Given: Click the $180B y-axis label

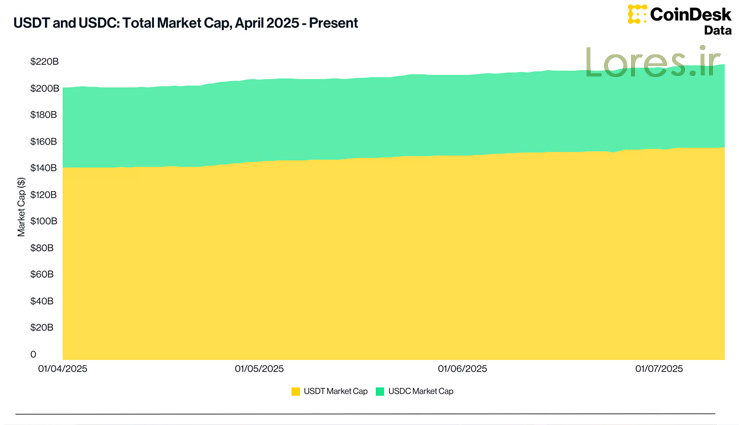Looking at the screenshot, I should point(43,114).
